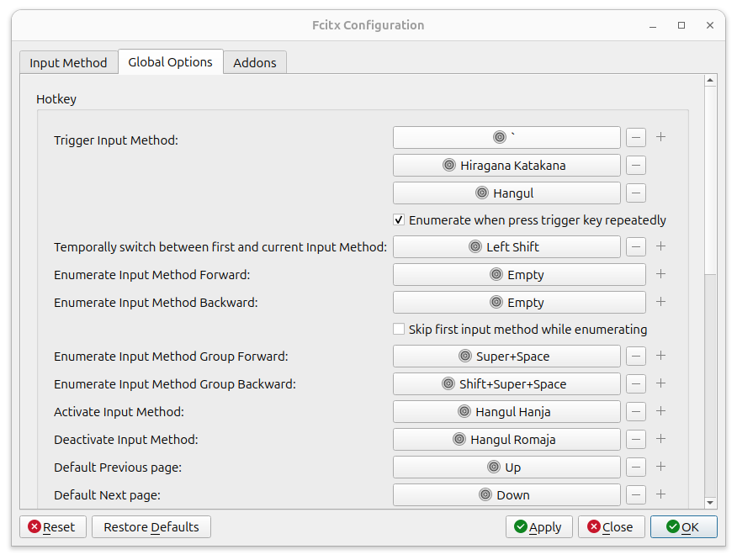
Task: Change the Down key binding
Action: click(506, 494)
